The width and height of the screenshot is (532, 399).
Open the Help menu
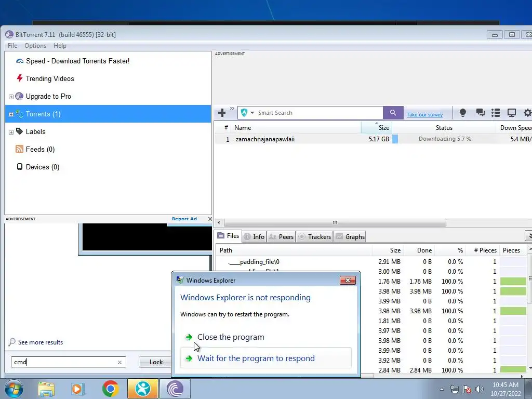[60, 46]
